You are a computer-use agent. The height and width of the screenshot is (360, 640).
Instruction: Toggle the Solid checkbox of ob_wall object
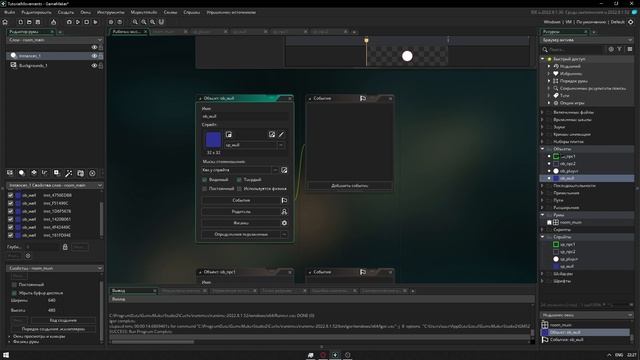(x=239, y=180)
